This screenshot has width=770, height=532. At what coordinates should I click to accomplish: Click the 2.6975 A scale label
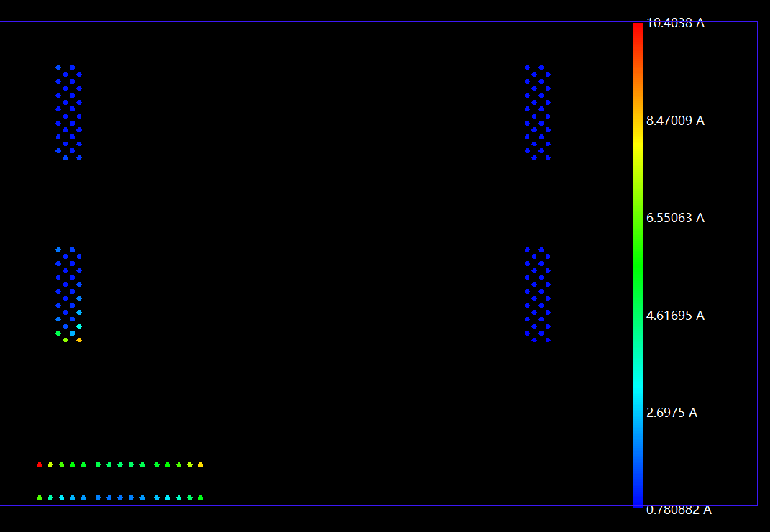[x=672, y=412]
